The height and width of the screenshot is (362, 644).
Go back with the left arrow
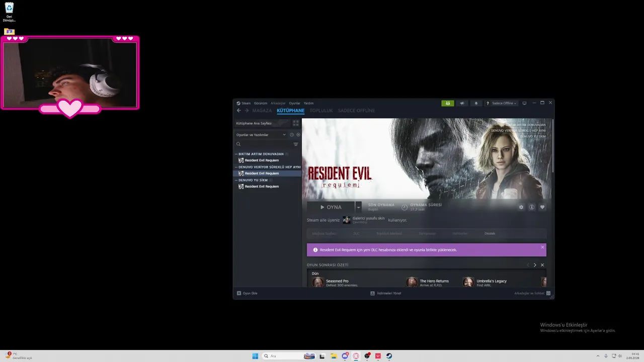(238, 111)
